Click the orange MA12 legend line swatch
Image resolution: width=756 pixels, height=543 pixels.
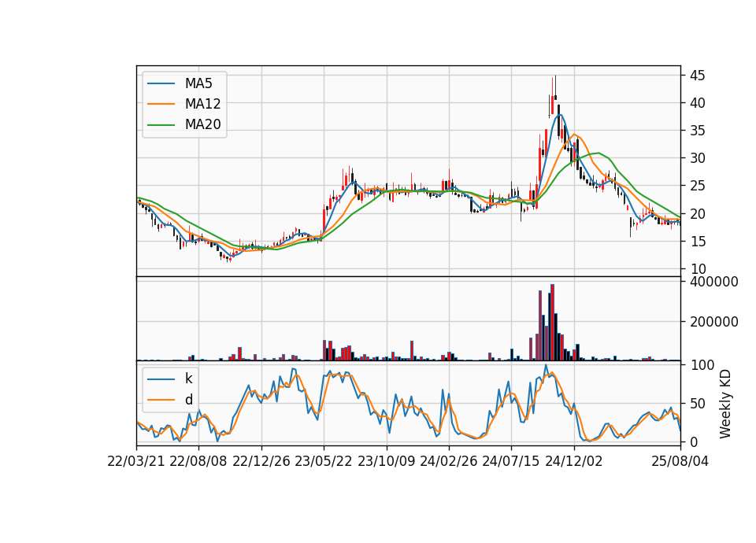(161, 104)
